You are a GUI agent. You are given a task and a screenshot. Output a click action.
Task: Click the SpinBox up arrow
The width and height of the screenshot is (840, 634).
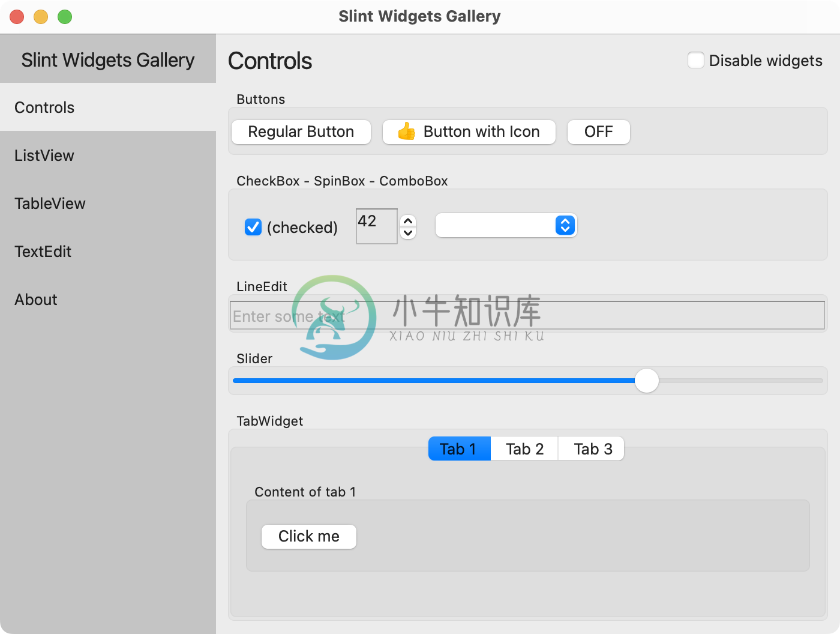[407, 220]
